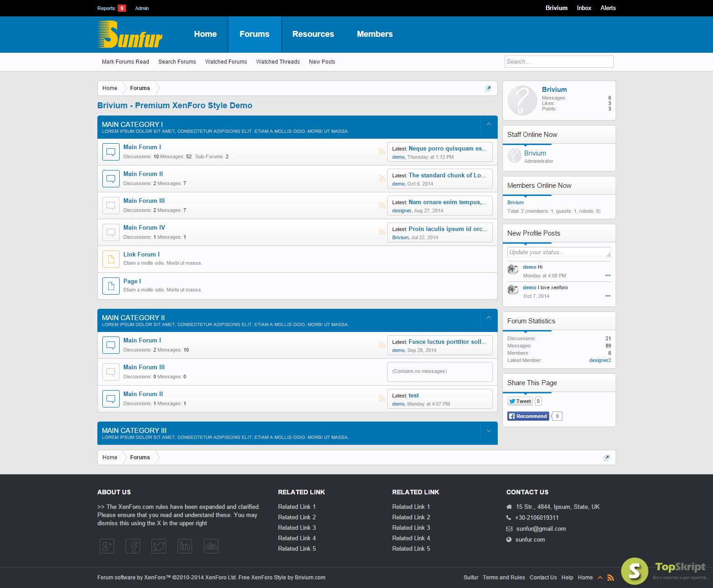Open the Inbox link

coord(584,8)
